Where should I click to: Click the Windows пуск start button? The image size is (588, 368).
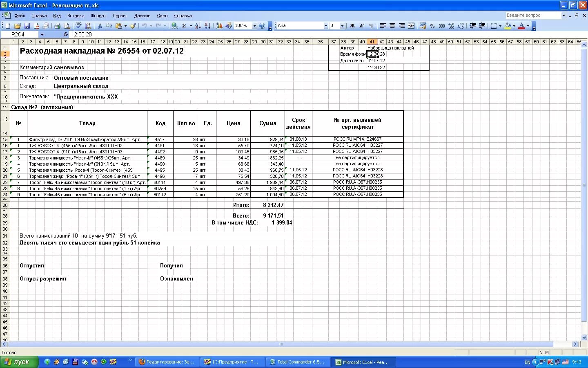(x=19, y=362)
